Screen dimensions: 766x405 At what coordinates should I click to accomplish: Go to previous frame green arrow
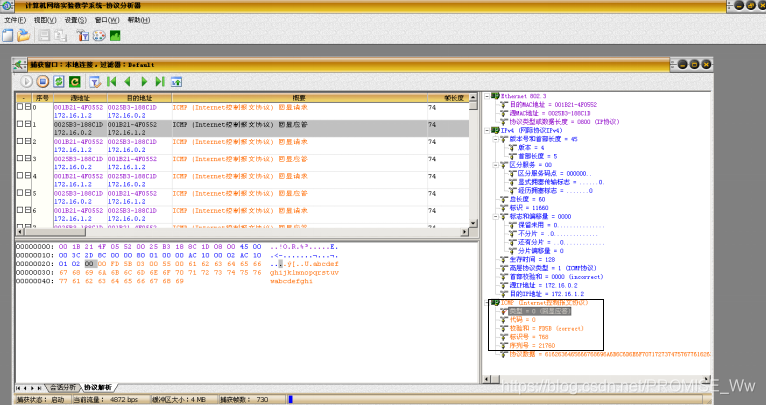[128, 82]
